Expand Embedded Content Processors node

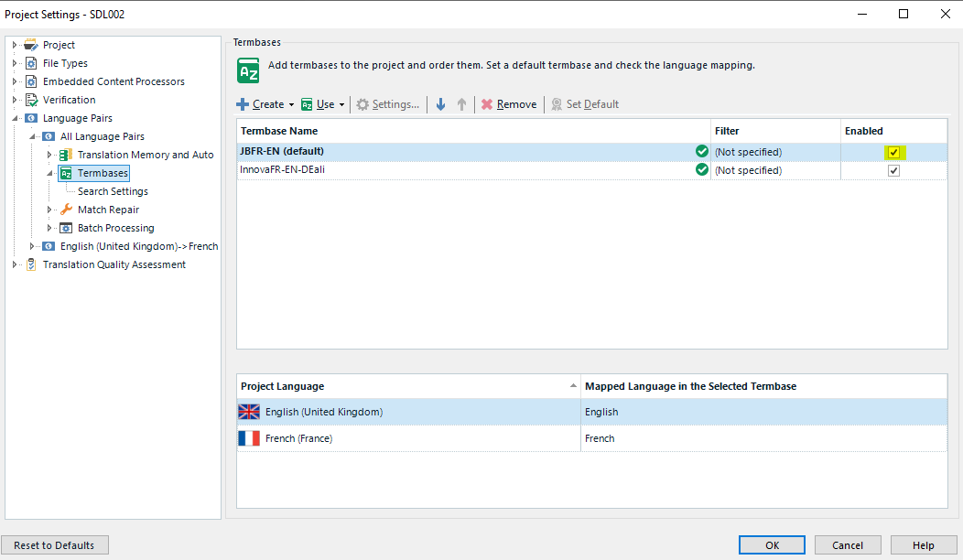14,81
